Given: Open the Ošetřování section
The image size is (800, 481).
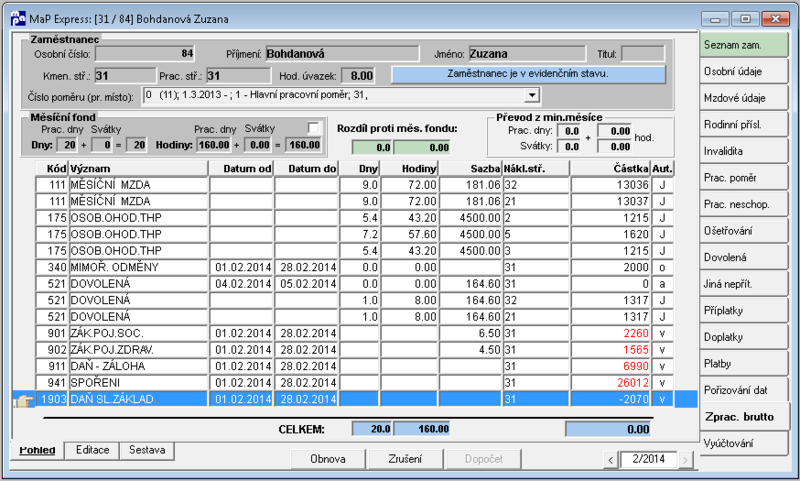Looking at the screenshot, I should 743,231.
